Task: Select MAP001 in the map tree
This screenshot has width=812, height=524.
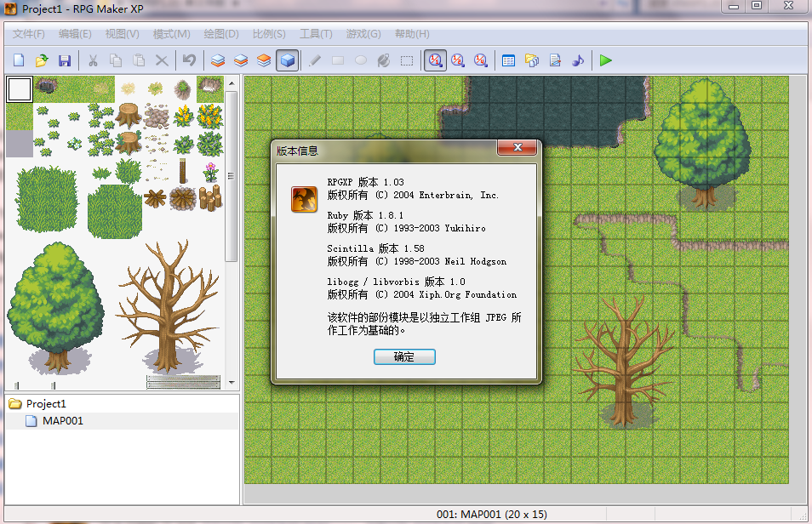Action: (63, 421)
